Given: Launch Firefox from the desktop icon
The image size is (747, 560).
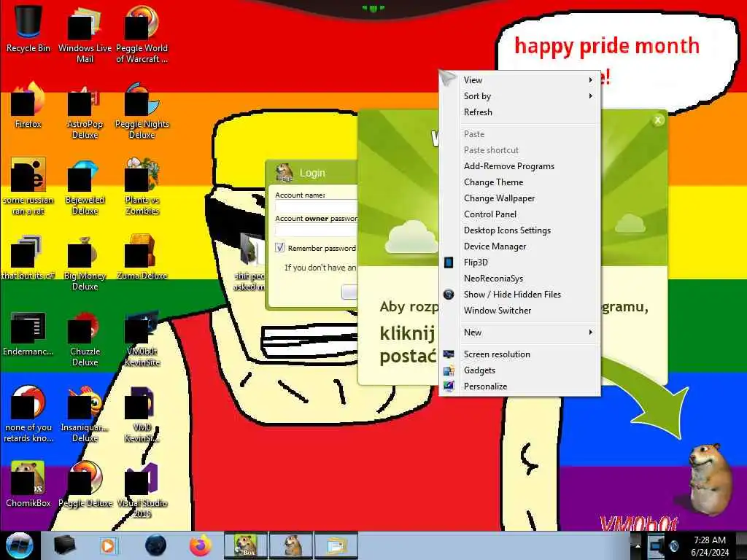Looking at the screenshot, I should [x=28, y=106].
